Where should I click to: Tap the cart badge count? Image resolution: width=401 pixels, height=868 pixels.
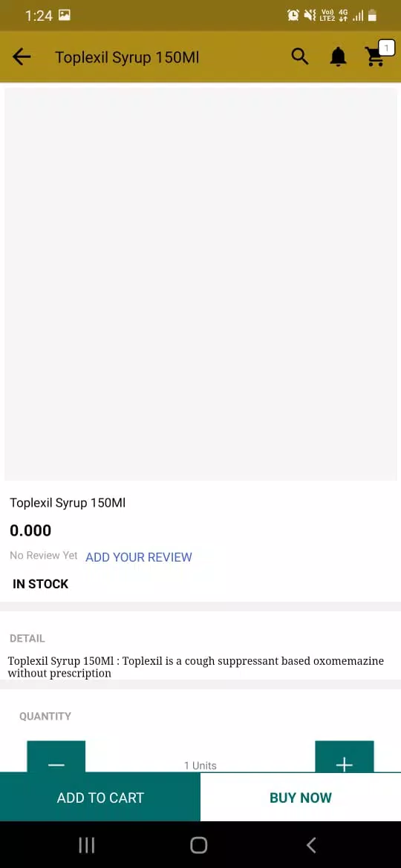click(x=386, y=48)
